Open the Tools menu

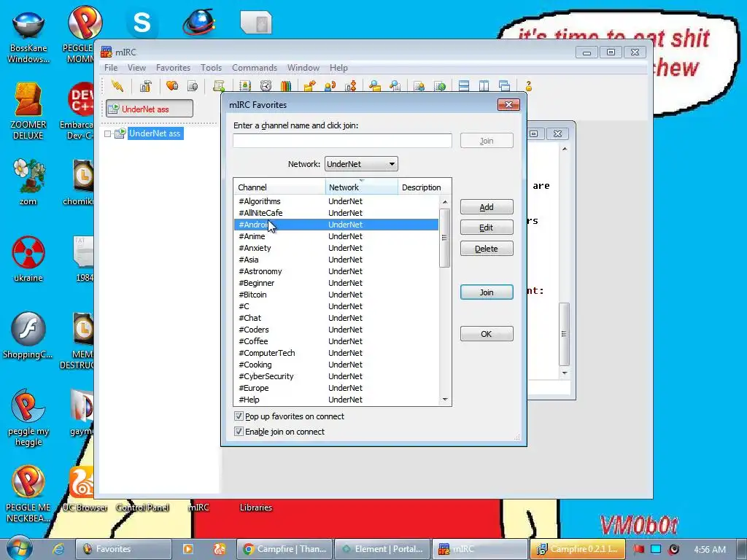click(x=211, y=68)
